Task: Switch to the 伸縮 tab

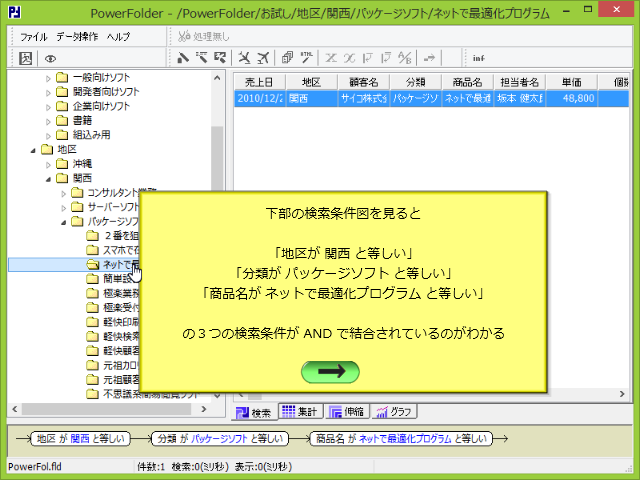Action: (x=347, y=411)
